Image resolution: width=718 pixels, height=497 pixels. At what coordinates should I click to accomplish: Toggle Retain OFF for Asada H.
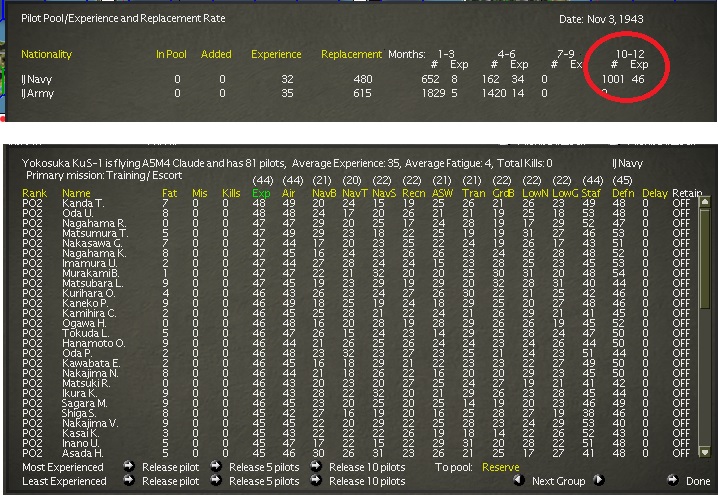click(681, 453)
